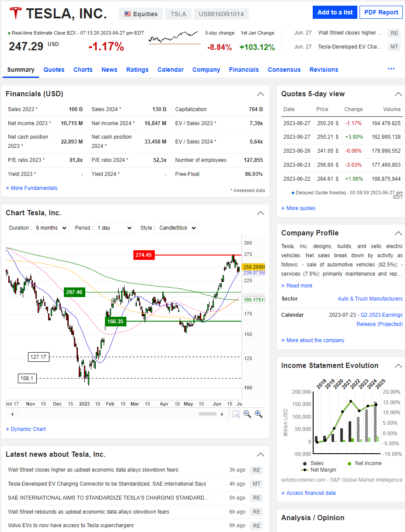Image resolution: width=405 pixels, height=532 pixels.
Task: Click RE badge beside Volvo EVs news
Action: tap(256, 526)
